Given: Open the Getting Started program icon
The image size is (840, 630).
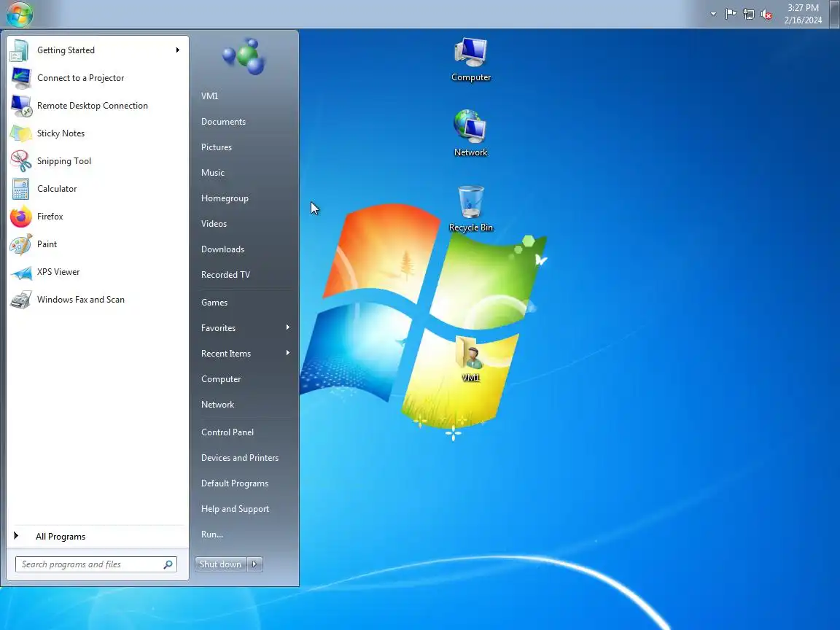Looking at the screenshot, I should 20,50.
